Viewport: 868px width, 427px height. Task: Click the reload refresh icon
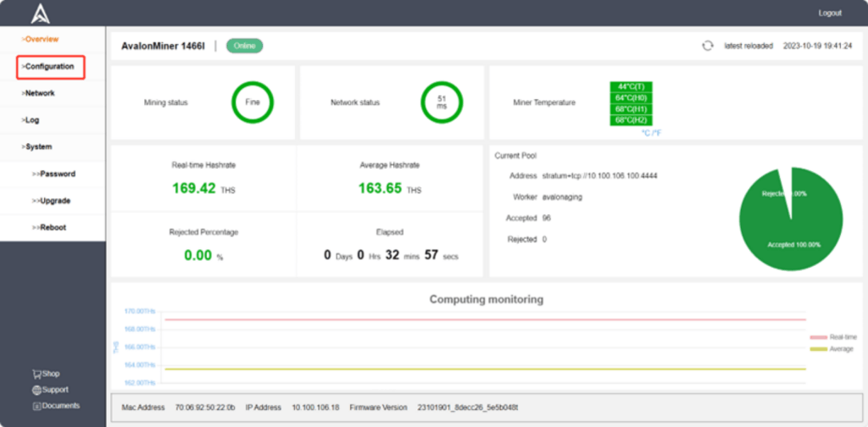click(707, 46)
